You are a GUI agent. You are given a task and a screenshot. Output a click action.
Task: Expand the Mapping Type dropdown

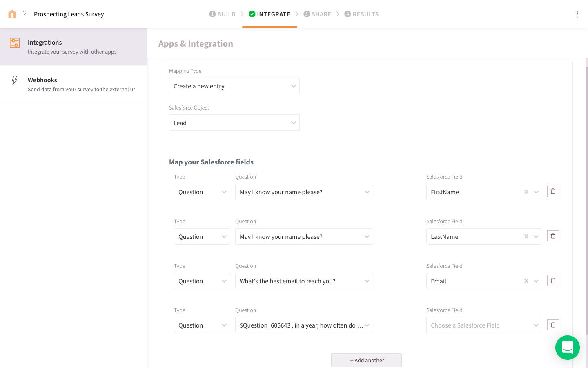pyautogui.click(x=234, y=86)
